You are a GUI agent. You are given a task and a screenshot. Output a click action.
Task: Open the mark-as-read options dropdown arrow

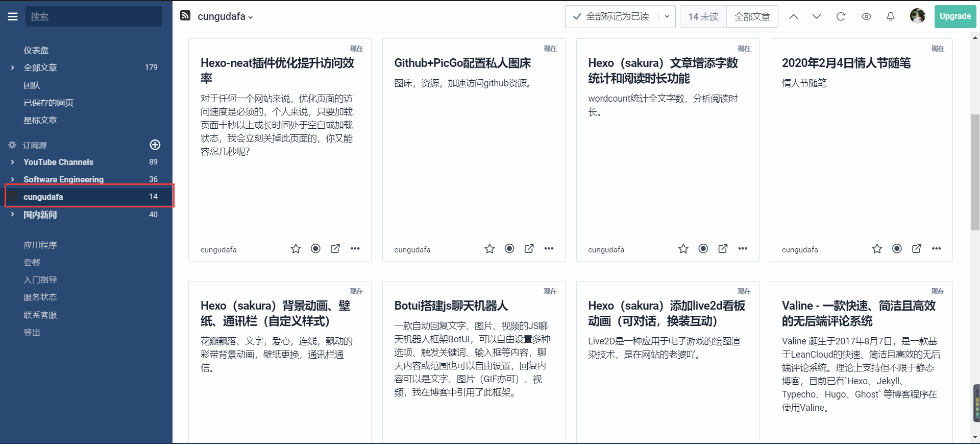[x=667, y=16]
